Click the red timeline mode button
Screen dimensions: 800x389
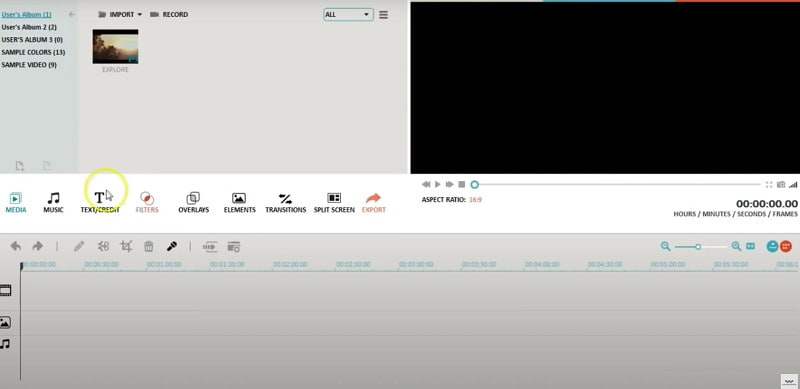pos(786,246)
